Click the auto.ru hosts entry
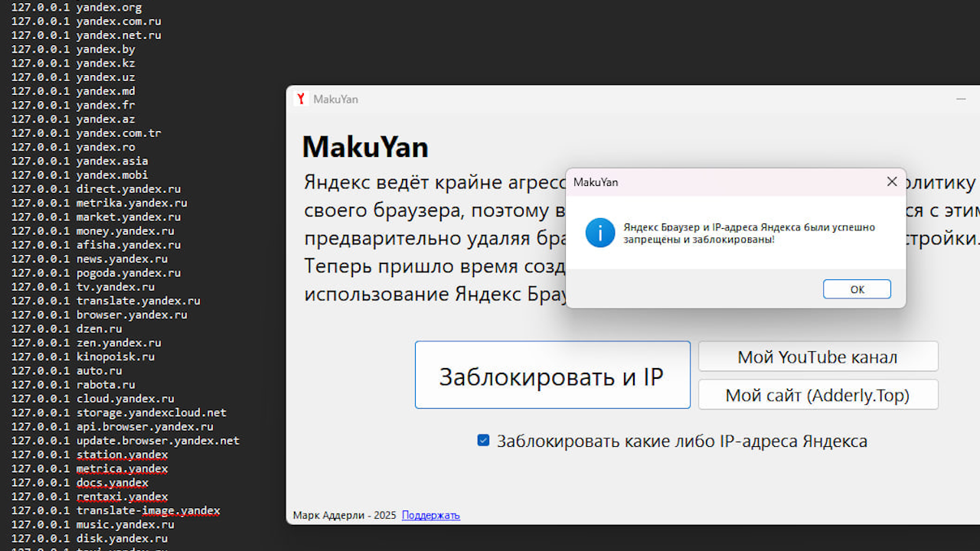The image size is (980, 551). (x=67, y=370)
